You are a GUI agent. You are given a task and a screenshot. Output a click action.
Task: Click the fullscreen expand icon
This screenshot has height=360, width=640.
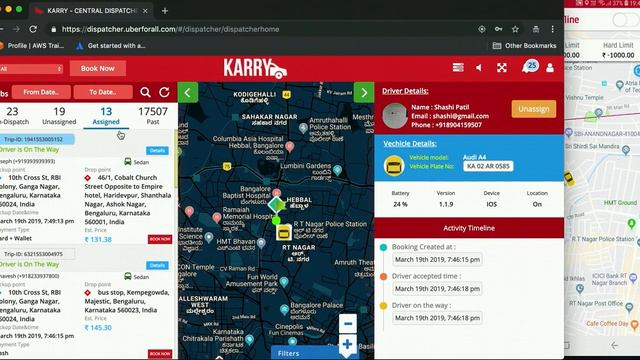point(502,68)
